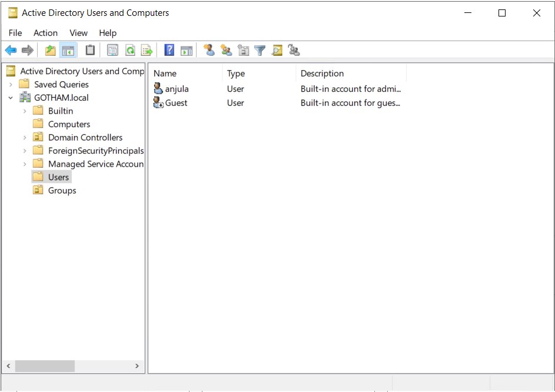
Task: Click the Back arrow in the toolbar
Action: (x=11, y=51)
